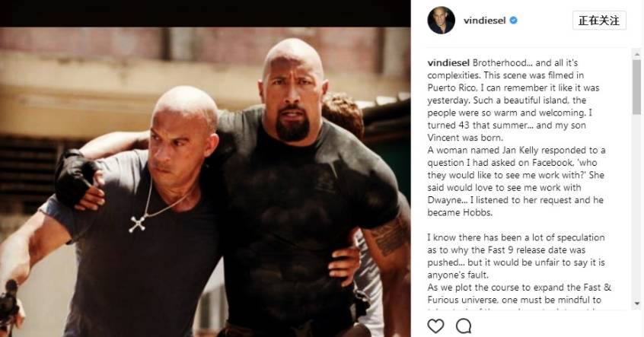Open the vindiesel profile avatar picture

441,20
